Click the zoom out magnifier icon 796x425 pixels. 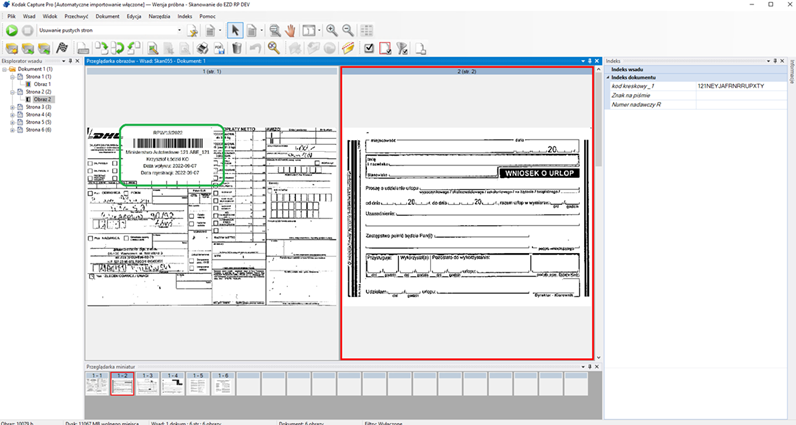tap(347, 31)
